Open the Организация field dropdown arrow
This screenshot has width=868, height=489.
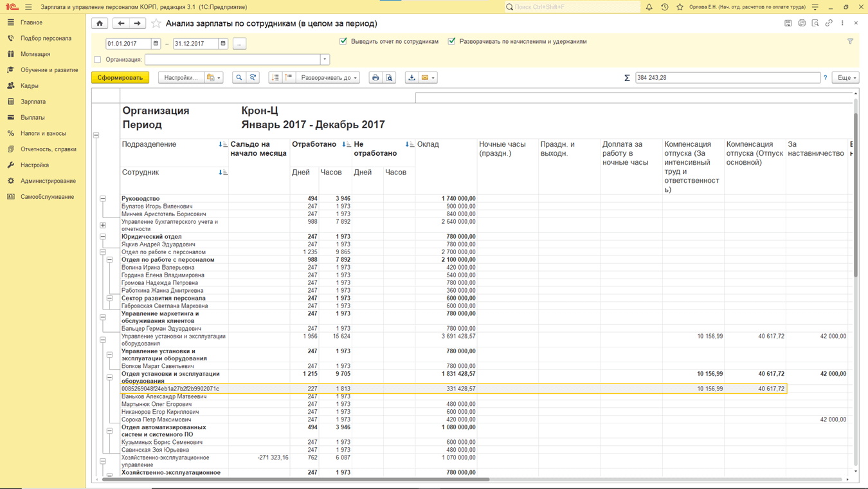325,60
